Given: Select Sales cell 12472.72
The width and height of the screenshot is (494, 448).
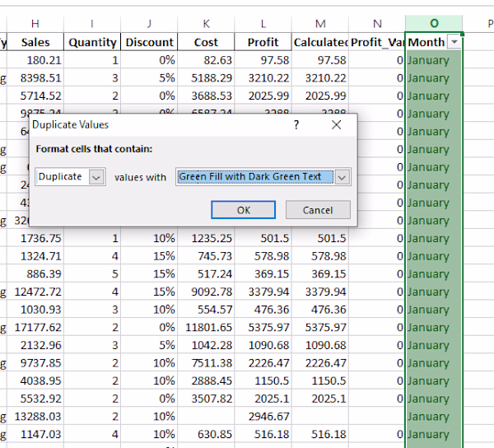Looking at the screenshot, I should [x=35, y=292].
